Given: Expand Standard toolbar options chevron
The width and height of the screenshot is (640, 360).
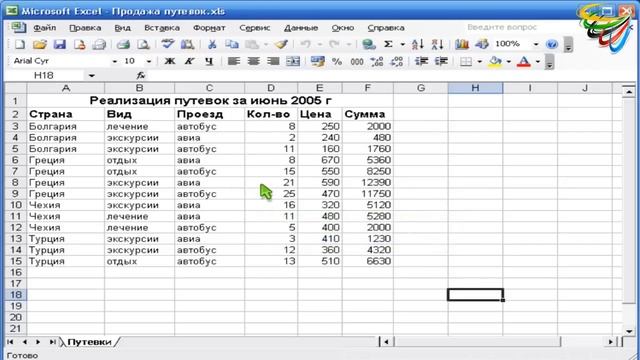Looking at the screenshot, I should (568, 45).
